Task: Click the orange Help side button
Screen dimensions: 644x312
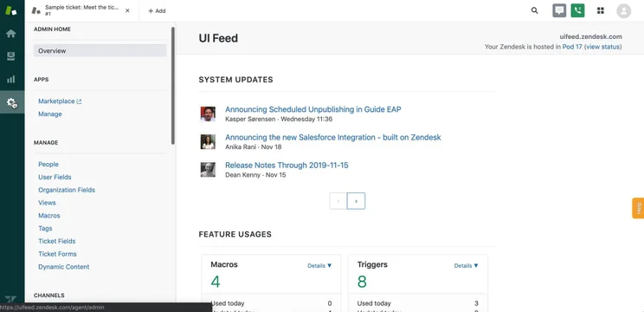Action: (x=638, y=208)
